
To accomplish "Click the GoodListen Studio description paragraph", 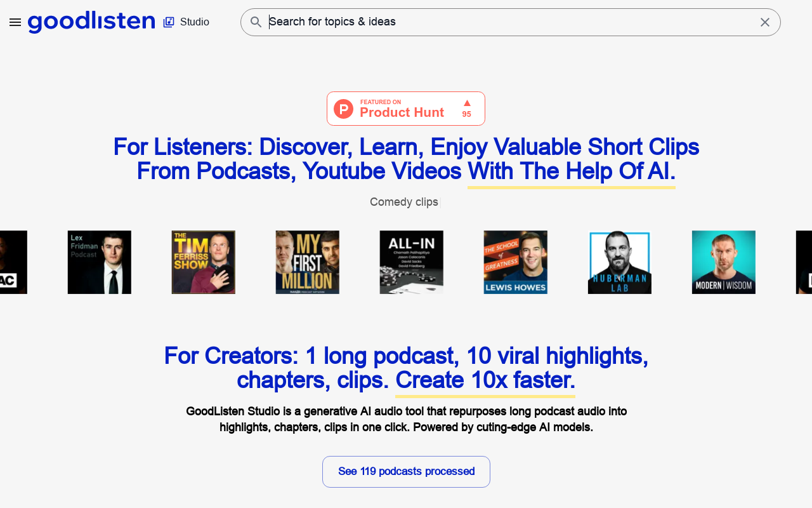I will [406, 419].
